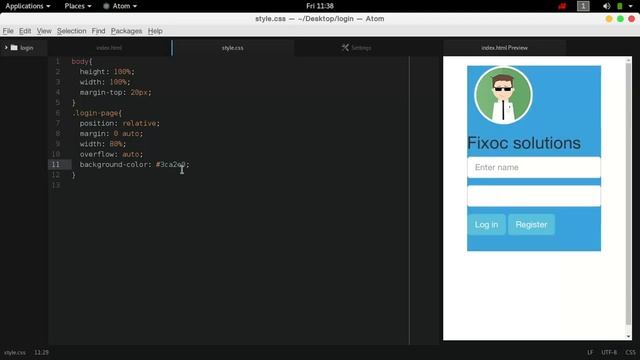The height and width of the screenshot is (360, 640).
Task: Click the Settings tab tools icon
Action: point(345,48)
